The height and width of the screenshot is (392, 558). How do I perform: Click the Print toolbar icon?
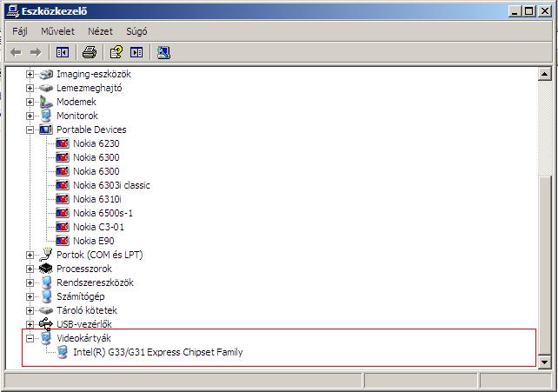coord(89,53)
